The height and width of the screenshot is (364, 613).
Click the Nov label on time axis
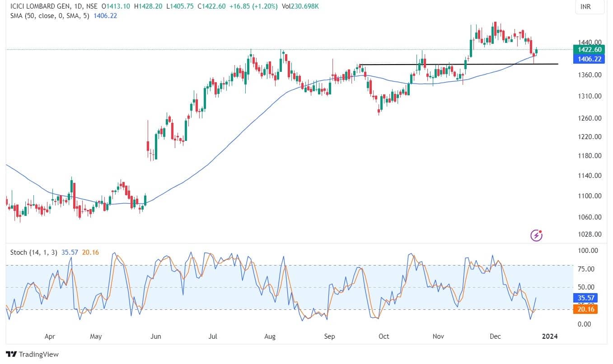pyautogui.click(x=438, y=336)
